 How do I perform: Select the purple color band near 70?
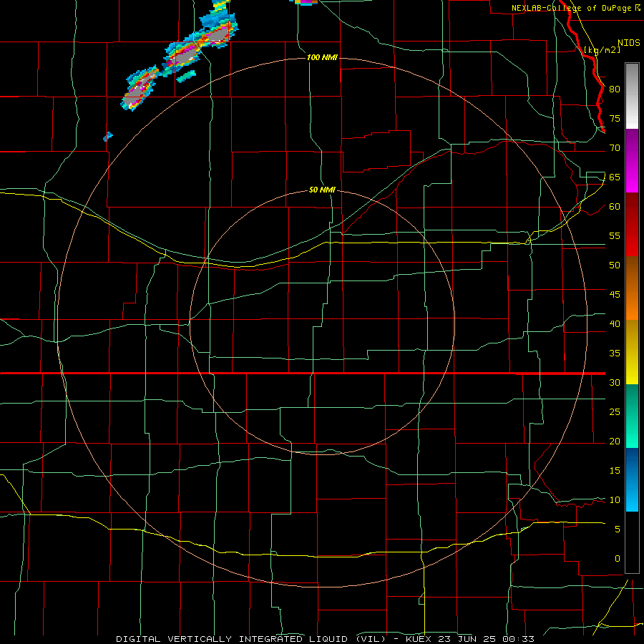632,160
